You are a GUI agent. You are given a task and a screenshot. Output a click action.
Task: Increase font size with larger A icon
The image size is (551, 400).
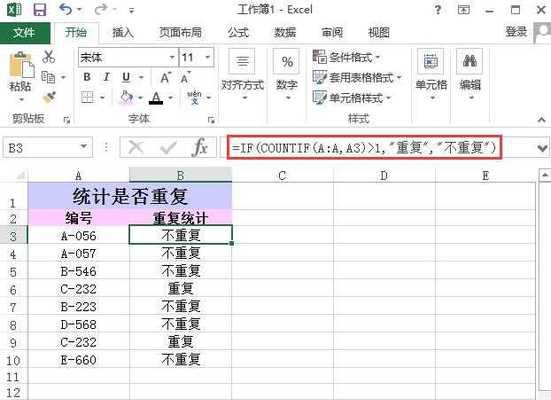point(165,77)
